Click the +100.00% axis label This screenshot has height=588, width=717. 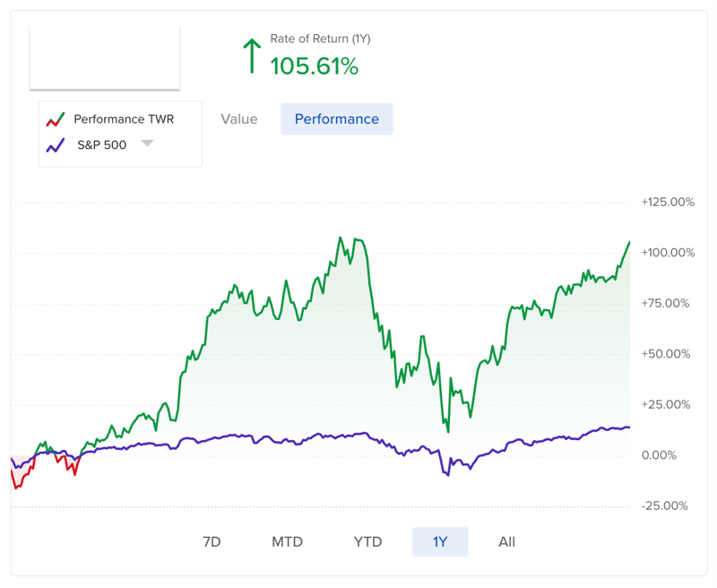[668, 253]
